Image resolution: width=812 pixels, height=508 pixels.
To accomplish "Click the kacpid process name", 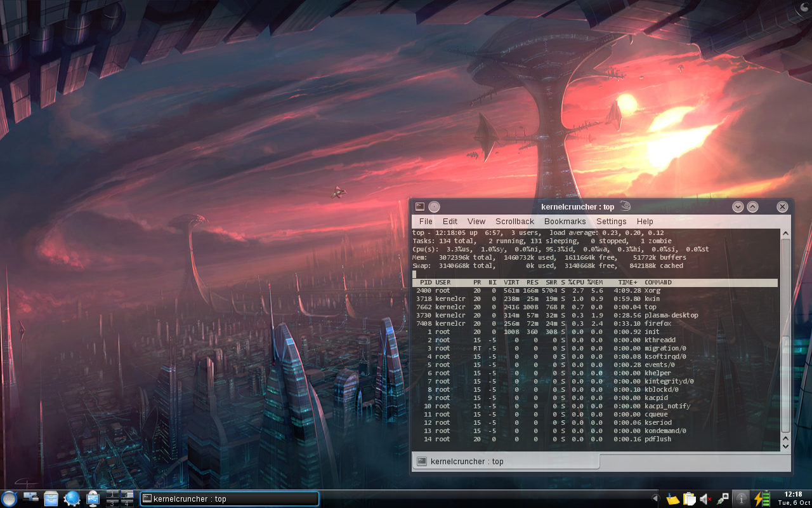I will [x=656, y=398].
